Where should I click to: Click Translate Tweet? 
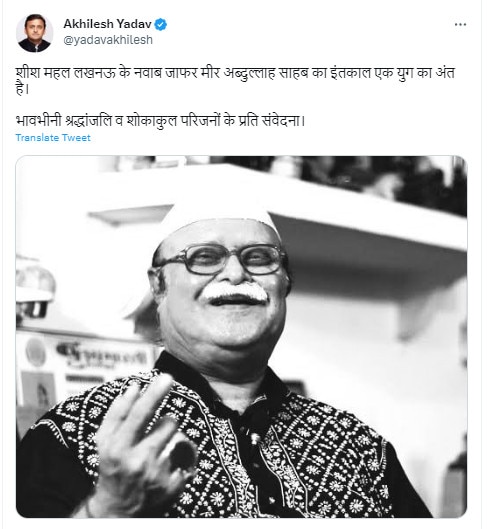tap(53, 138)
